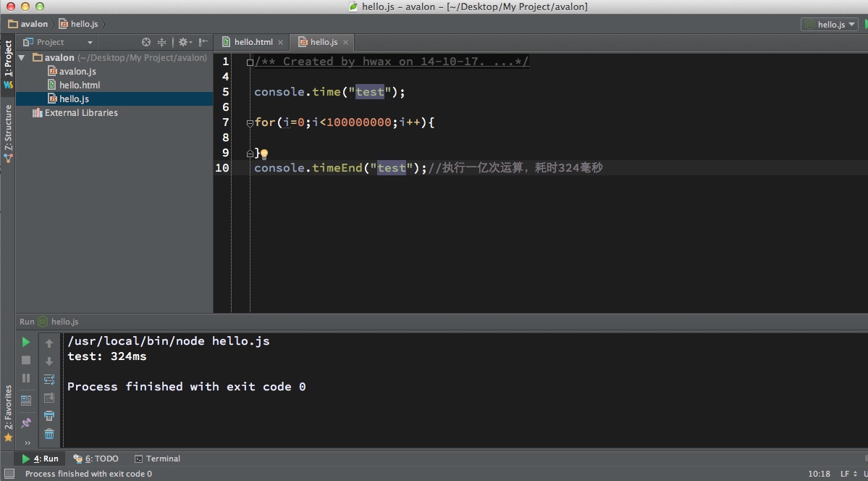Open the Z: Structure panel
This screenshot has width=868, height=481.
click(x=8, y=125)
